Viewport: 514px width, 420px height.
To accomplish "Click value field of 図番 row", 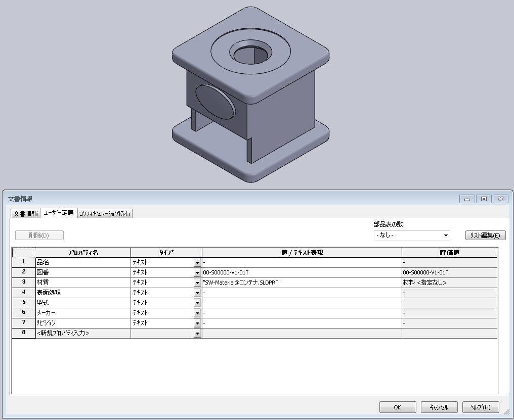I will pyautogui.click(x=302, y=272).
